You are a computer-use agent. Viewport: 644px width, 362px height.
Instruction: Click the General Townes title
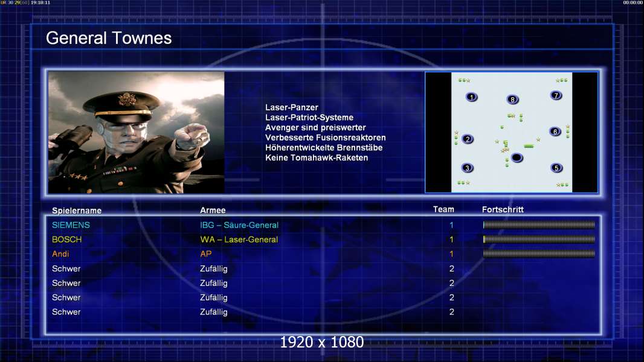(109, 38)
